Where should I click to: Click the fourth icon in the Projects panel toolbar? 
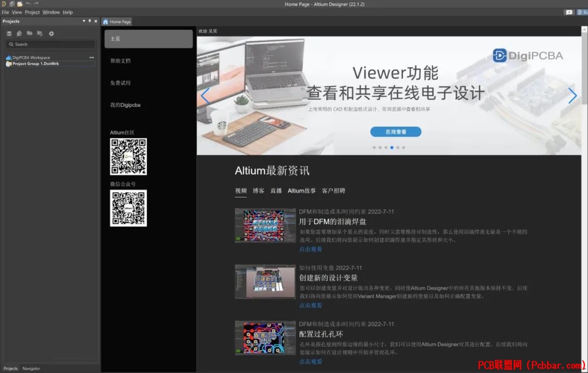click(x=40, y=33)
